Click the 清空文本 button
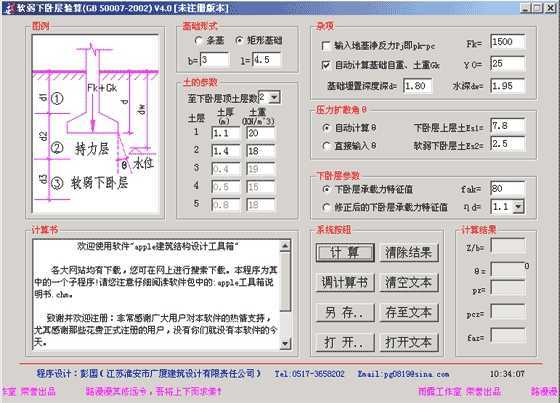 [409, 283]
